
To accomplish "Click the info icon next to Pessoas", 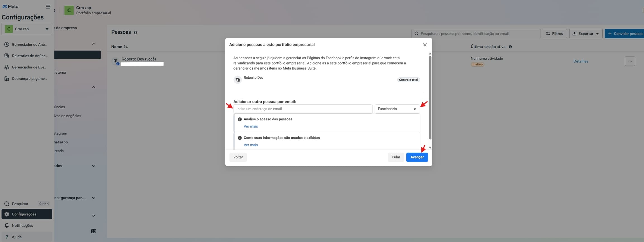I will point(136,32).
